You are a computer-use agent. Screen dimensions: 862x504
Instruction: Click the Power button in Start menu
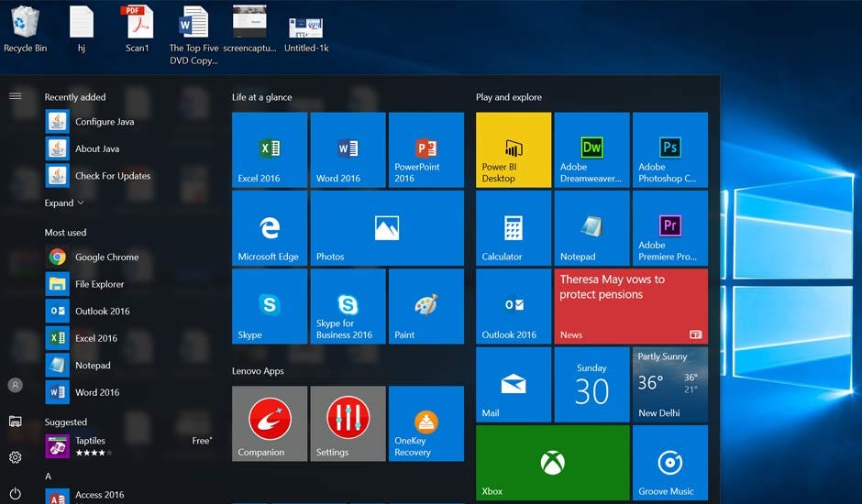15,494
